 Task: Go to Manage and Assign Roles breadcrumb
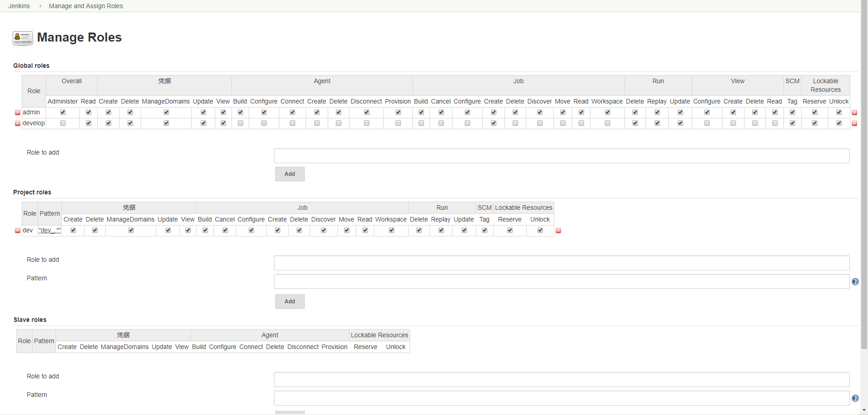pyautogui.click(x=86, y=6)
